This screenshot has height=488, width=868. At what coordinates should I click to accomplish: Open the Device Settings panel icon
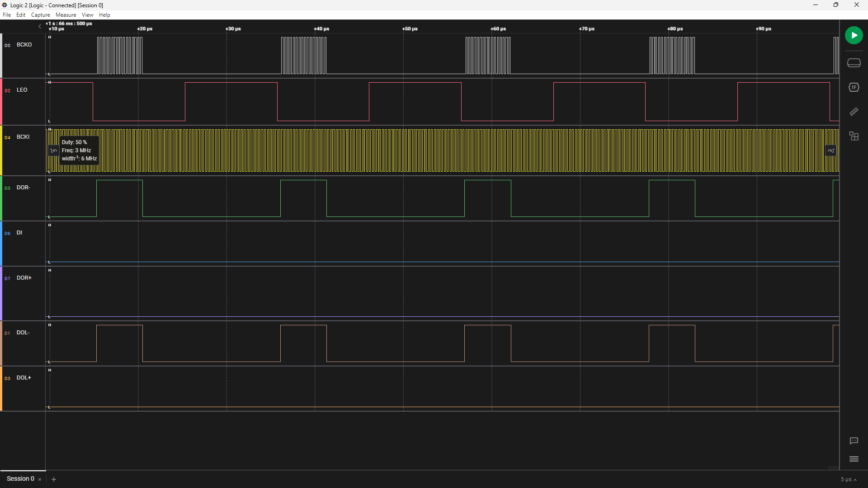[854, 63]
